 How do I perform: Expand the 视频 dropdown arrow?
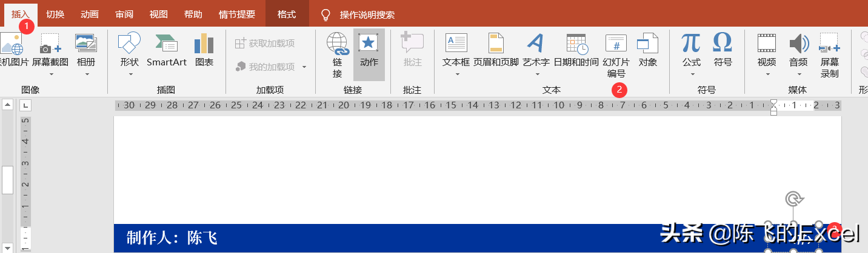(x=767, y=74)
